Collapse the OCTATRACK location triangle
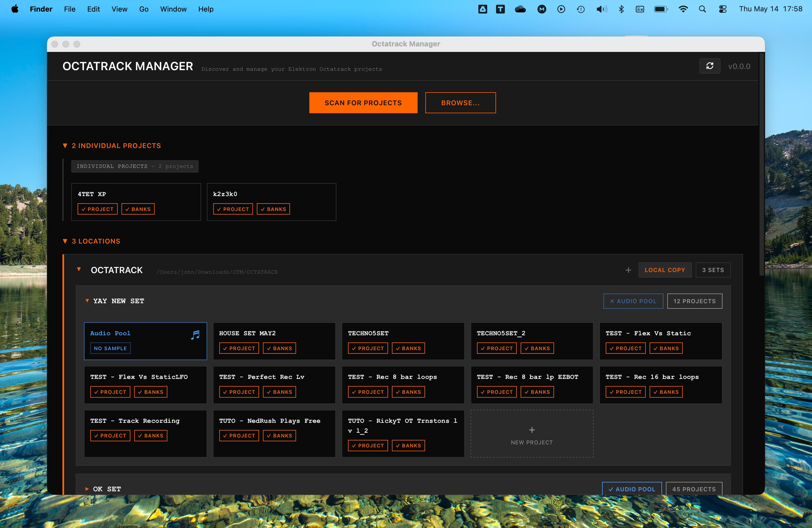Viewport: 812px width, 528px height. 79,270
